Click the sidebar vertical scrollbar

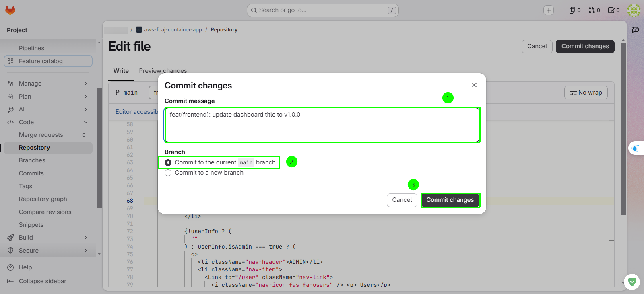(99, 148)
